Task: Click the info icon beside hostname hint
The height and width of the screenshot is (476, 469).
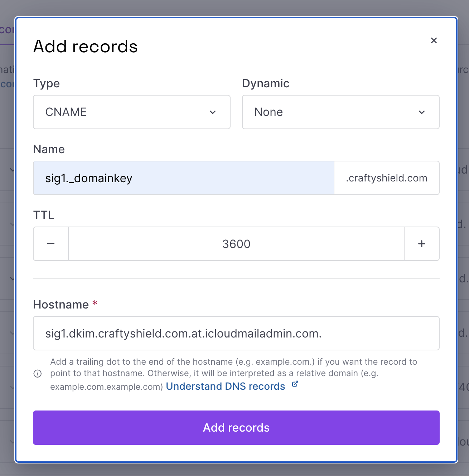Action: tap(38, 374)
